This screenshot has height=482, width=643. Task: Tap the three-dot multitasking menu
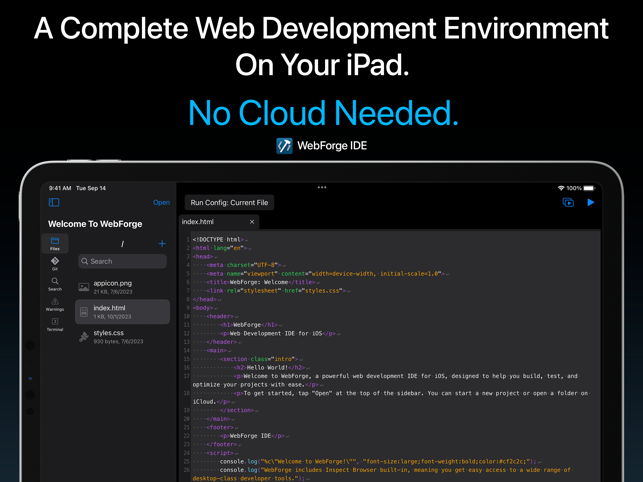tap(322, 187)
